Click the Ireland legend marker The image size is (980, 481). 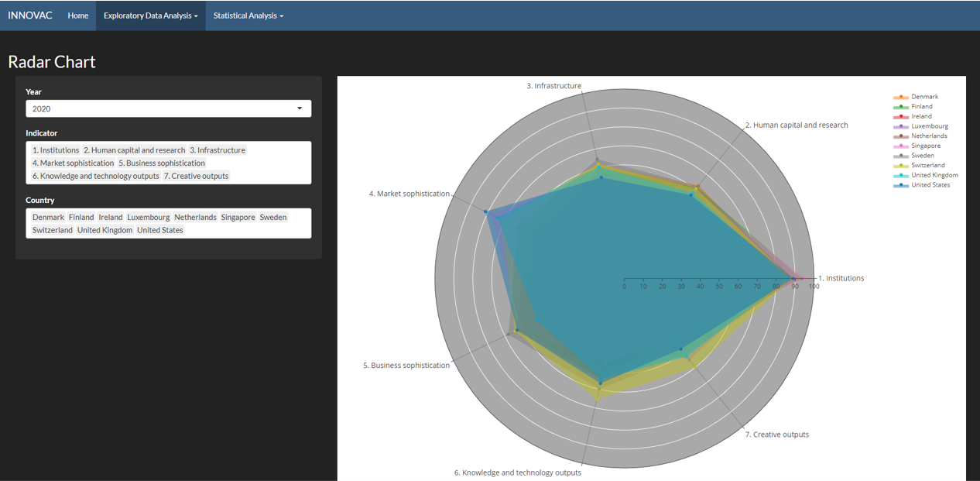click(900, 116)
